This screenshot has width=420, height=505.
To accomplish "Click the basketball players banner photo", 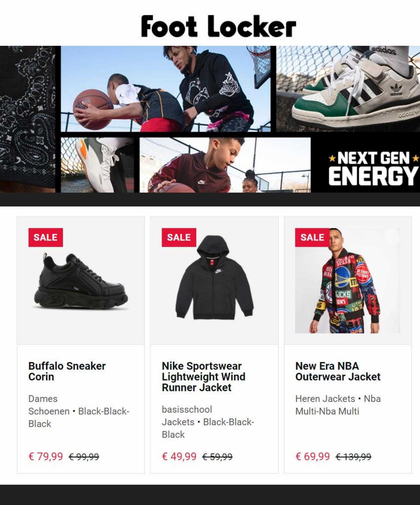I will (166, 89).
